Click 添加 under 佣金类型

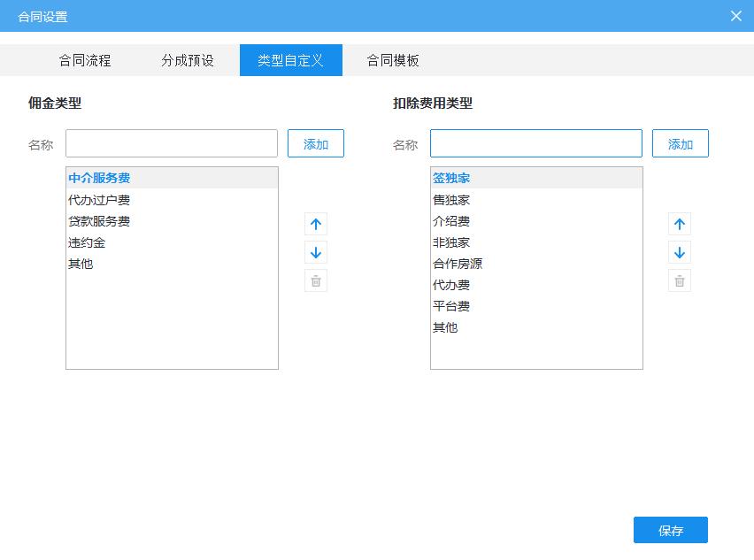[316, 142]
